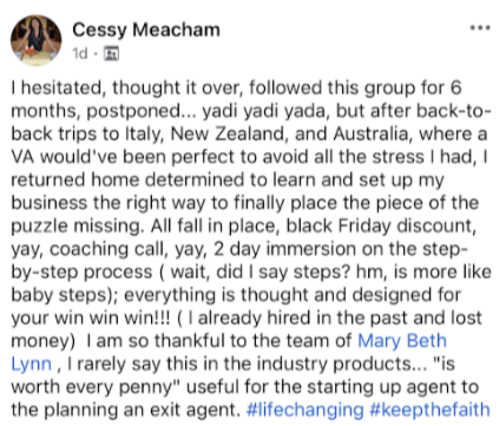Open Cessy Meacham's profile picture
The width and height of the screenshot is (504, 426).
36,40
